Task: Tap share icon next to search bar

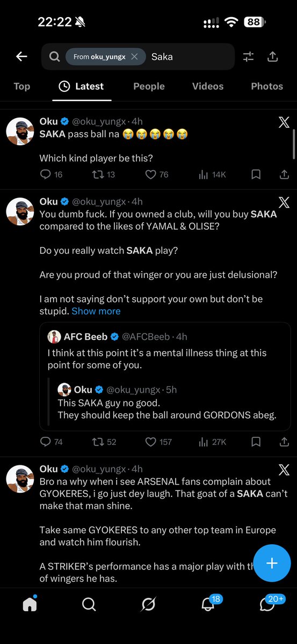Action: tap(272, 56)
